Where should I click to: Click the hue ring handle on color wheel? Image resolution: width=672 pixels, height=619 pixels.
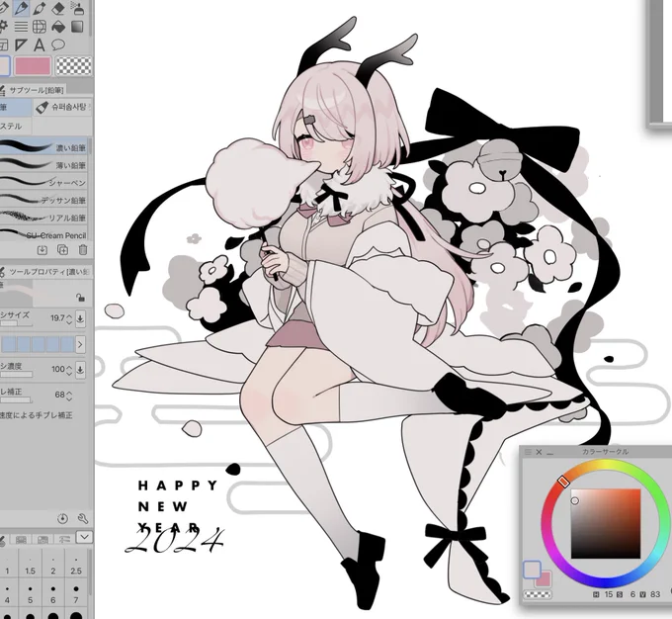tap(564, 482)
